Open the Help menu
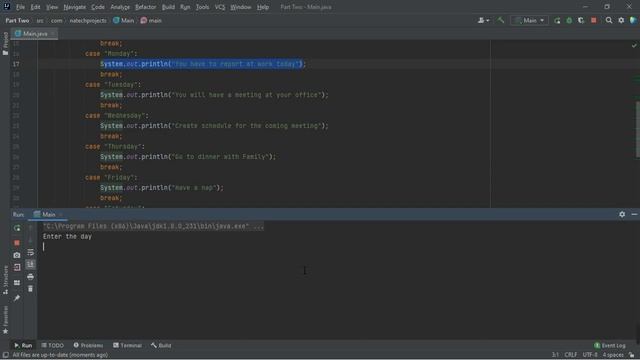640x360 pixels. pyautogui.click(x=263, y=7)
